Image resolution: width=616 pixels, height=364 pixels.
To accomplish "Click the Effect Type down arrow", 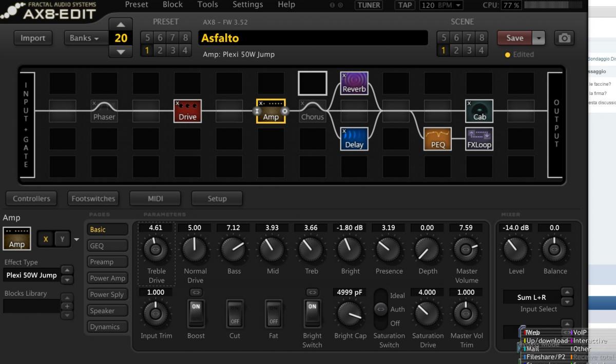I will (x=67, y=280).
